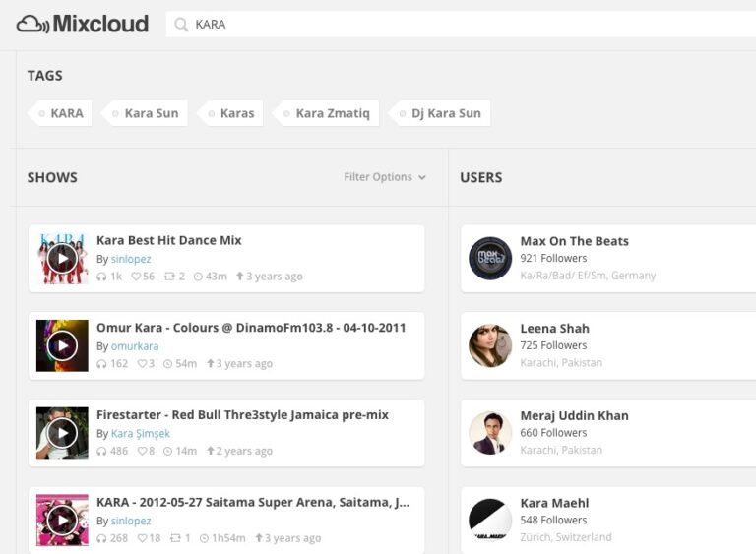The height and width of the screenshot is (554, 756).
Task: Click heart icon on Kara Best Hit Dance Mix
Action: 136,277
